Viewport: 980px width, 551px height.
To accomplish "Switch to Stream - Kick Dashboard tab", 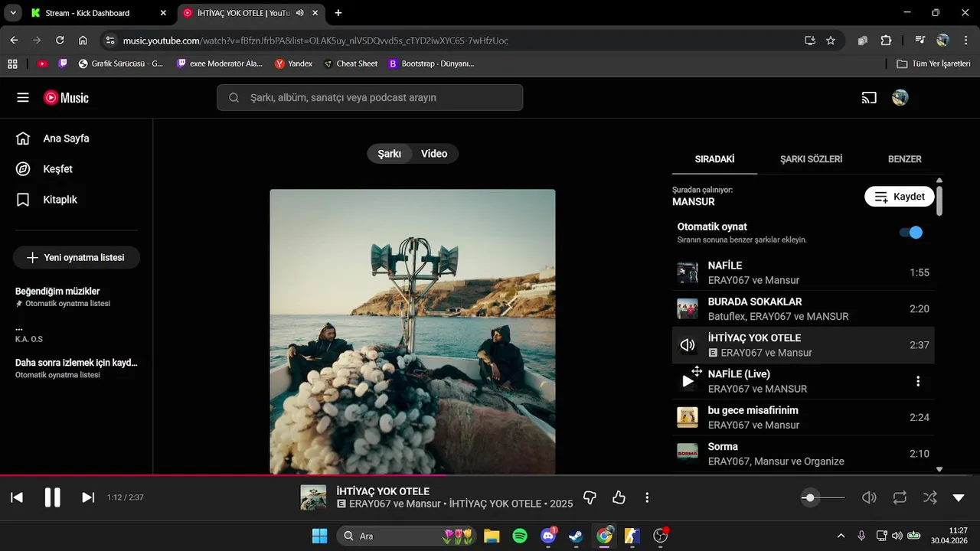I will (x=99, y=13).
